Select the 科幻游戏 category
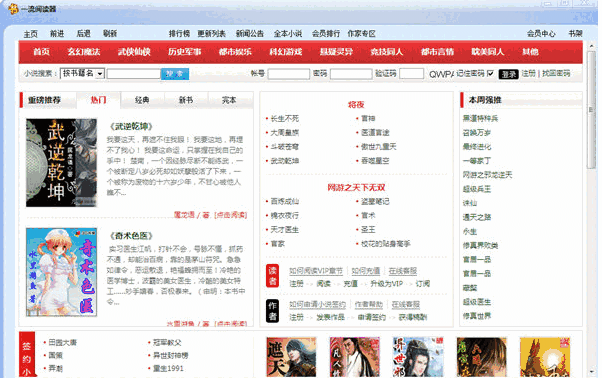Image resolution: width=602 pixels, height=378 pixels. [286, 52]
